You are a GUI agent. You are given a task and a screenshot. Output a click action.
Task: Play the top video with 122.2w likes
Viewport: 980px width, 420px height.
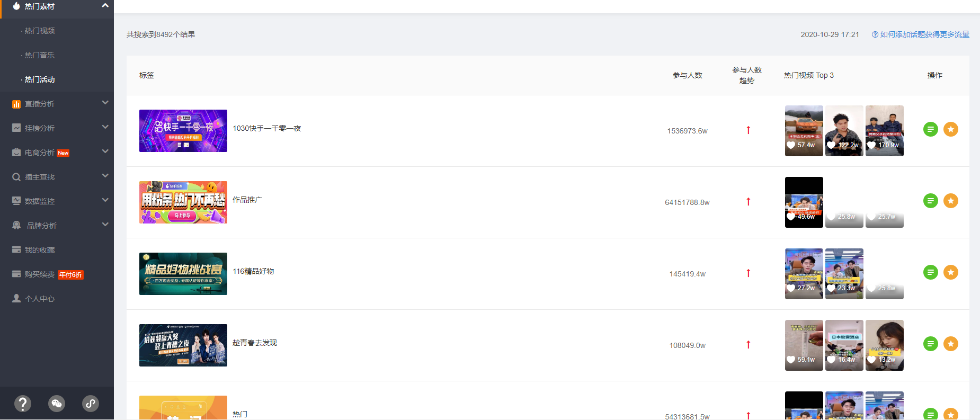click(x=844, y=131)
